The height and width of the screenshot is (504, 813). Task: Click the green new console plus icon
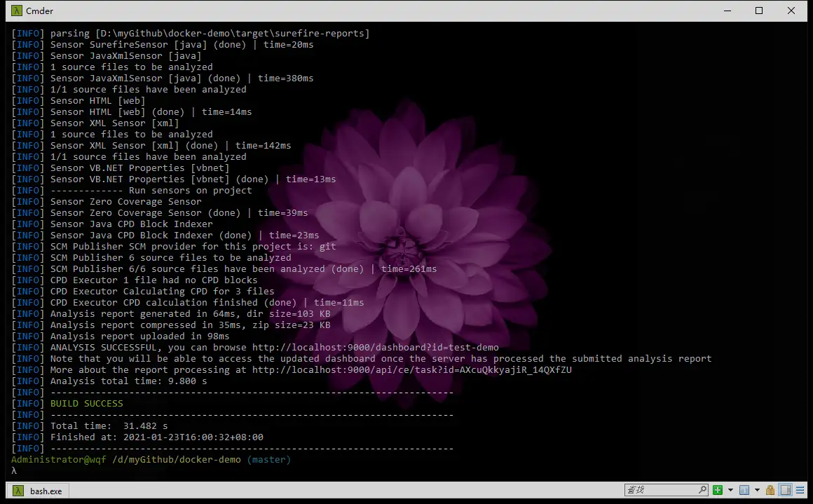point(718,490)
